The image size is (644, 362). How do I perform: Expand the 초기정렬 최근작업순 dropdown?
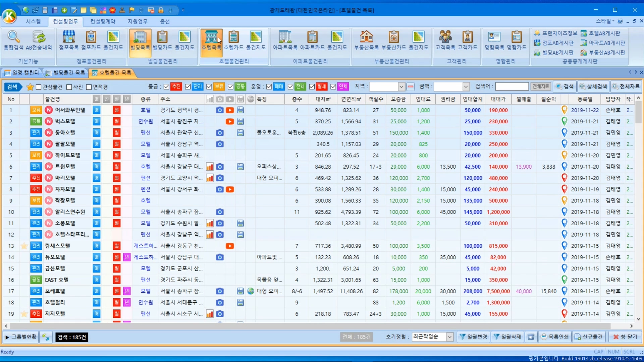click(449, 337)
